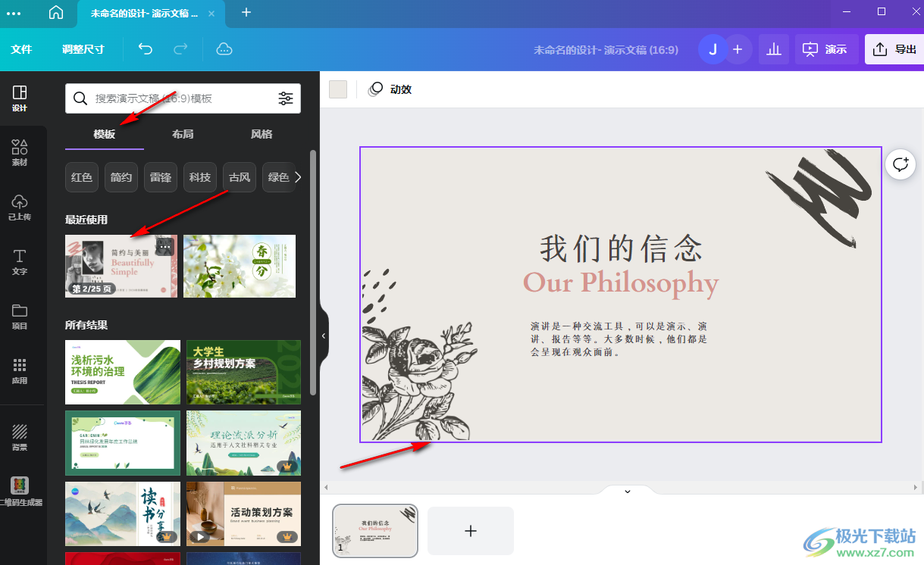Open a new tab with plus icon
Viewport: 924px width, 565px height.
pyautogui.click(x=246, y=12)
